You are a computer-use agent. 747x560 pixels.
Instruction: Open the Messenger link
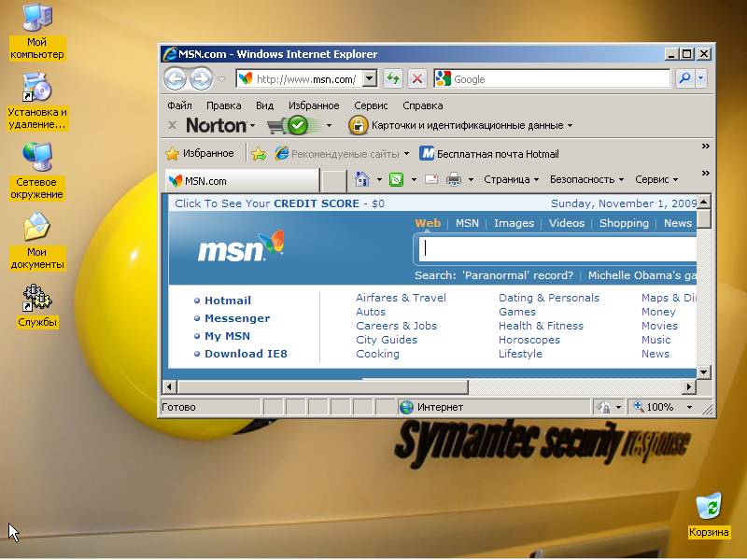[x=237, y=318]
